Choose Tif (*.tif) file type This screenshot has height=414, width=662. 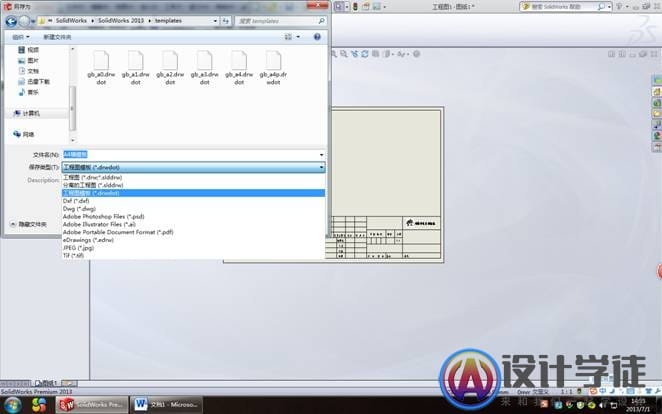pyautogui.click(x=193, y=255)
